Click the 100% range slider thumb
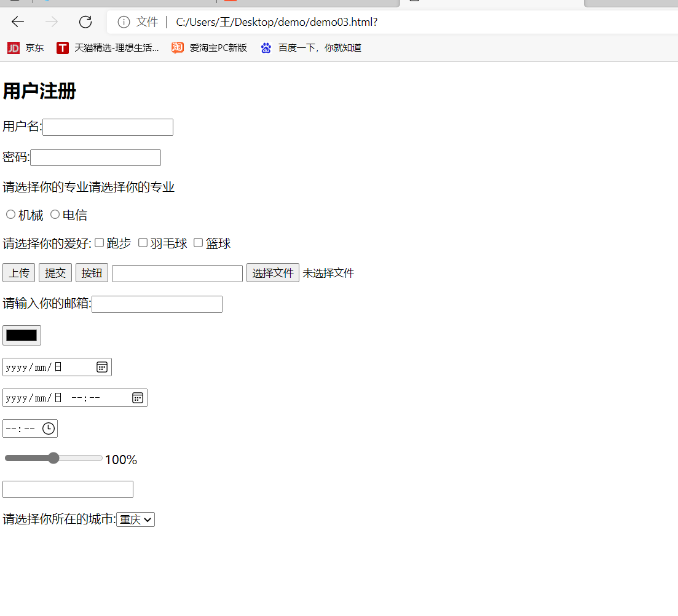 [x=53, y=458]
